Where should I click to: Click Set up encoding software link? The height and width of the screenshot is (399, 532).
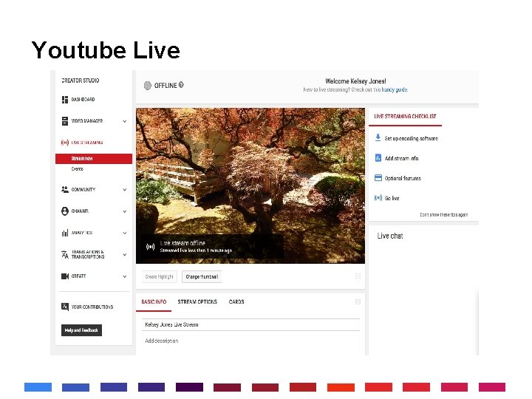pyautogui.click(x=412, y=138)
